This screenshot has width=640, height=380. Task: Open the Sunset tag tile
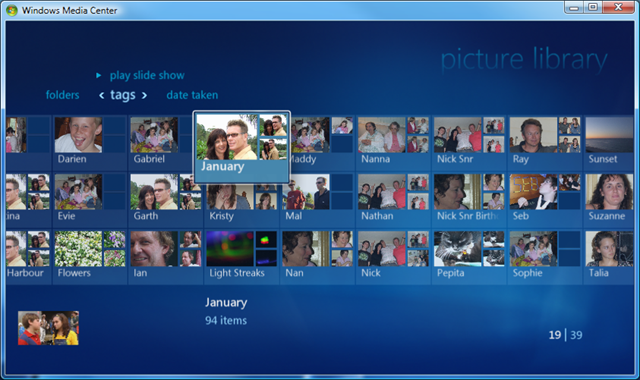pyautogui.click(x=609, y=142)
